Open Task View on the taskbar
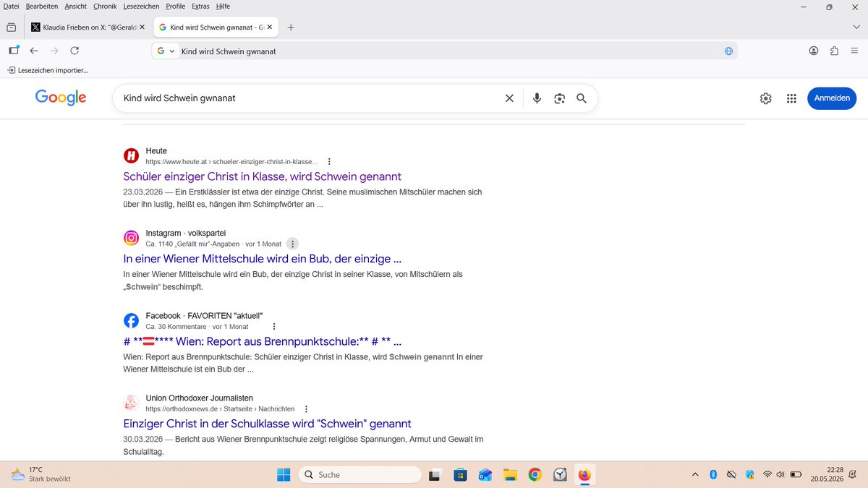The image size is (868, 488). coord(435,475)
